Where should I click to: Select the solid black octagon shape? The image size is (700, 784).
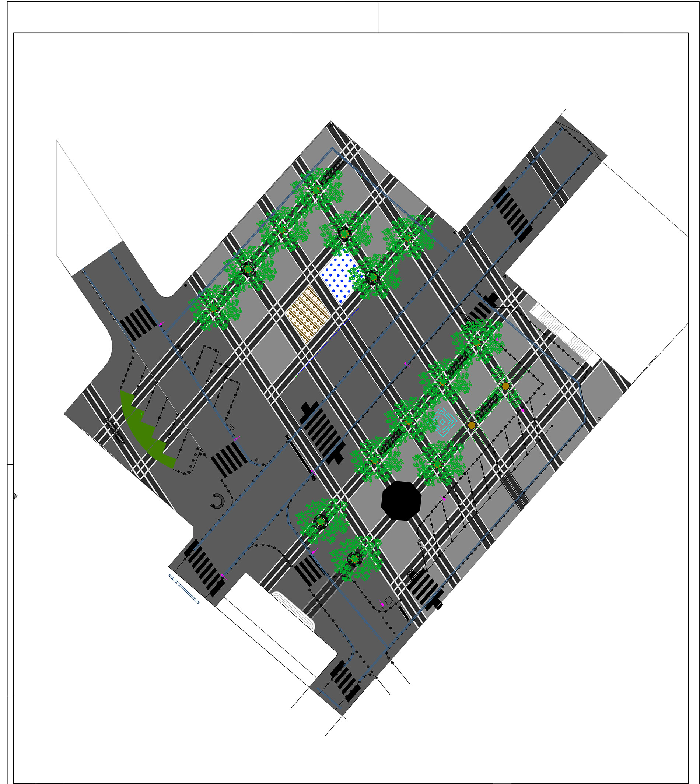tap(401, 500)
